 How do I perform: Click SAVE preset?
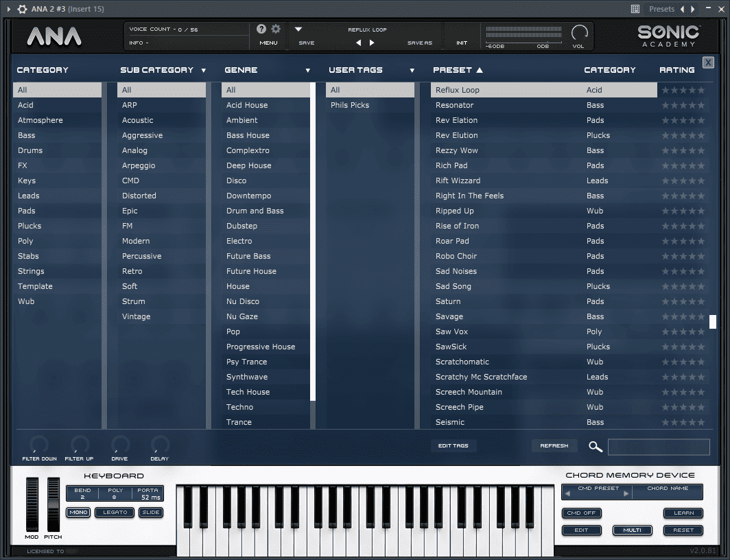point(306,43)
